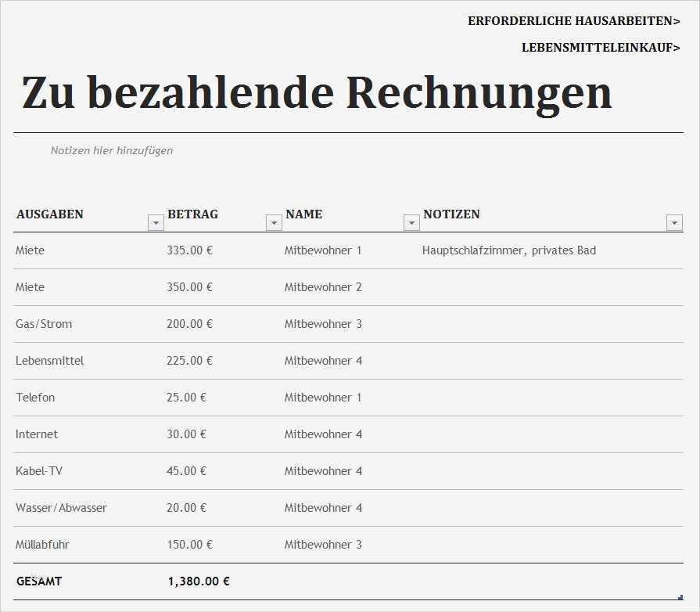Image resolution: width=700 pixels, height=612 pixels.
Task: Select Mitbewohner 4 in Internet row
Action: click(323, 434)
